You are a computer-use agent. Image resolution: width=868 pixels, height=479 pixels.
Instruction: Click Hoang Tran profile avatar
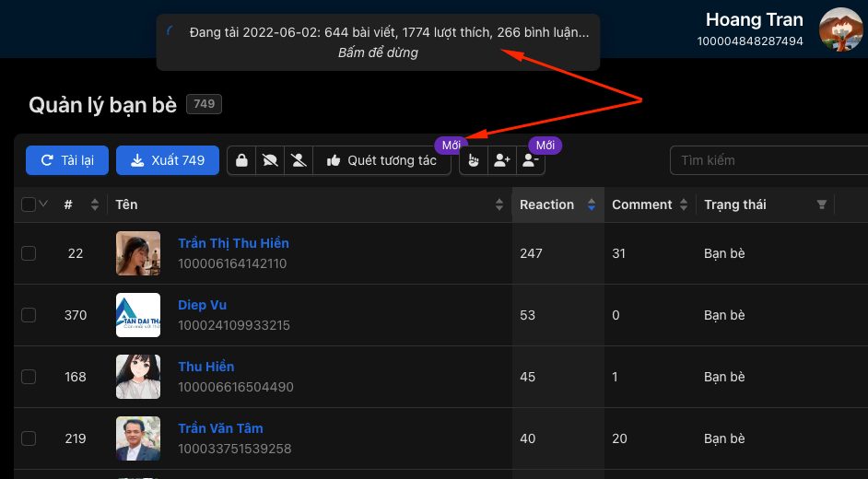tap(841, 29)
